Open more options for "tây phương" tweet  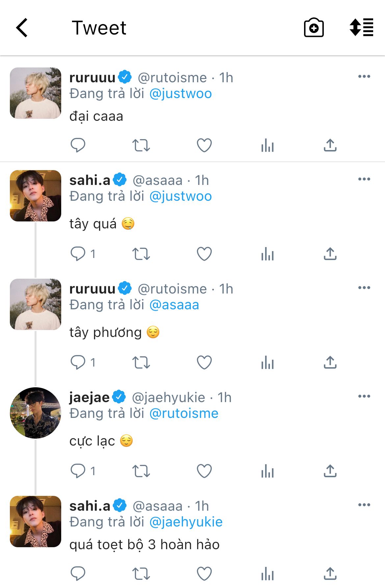pyautogui.click(x=364, y=288)
